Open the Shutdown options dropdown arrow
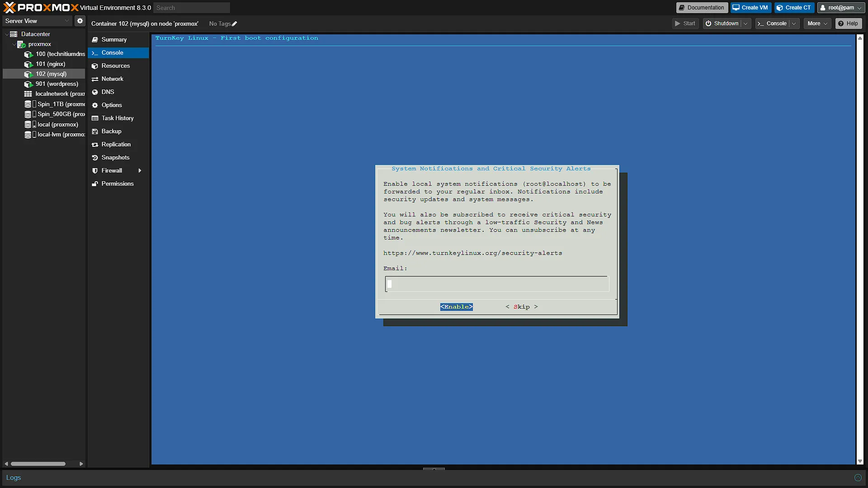This screenshot has height=488, width=868. (745, 23)
